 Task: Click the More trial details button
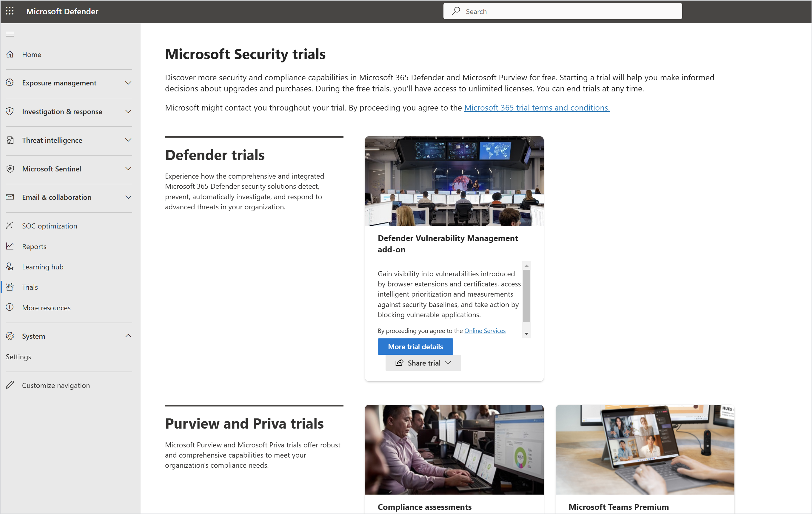[x=415, y=347]
